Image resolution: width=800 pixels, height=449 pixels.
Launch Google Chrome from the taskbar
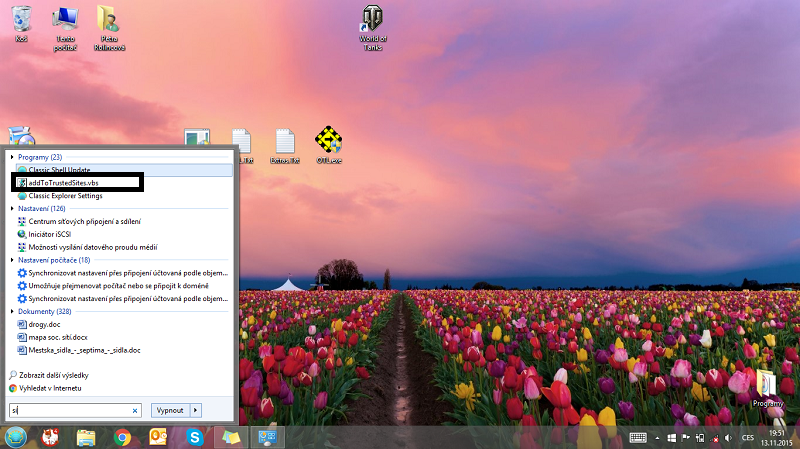click(x=122, y=438)
